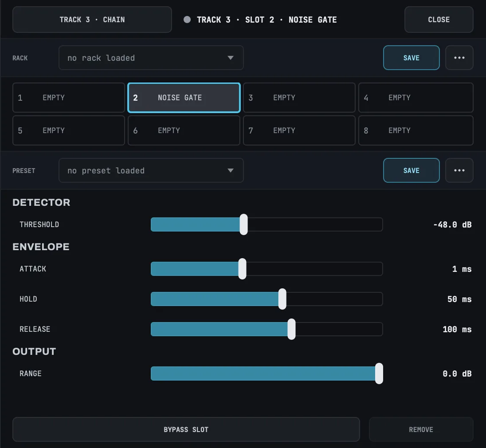Select slot 8 Empty in the chain
Viewport: 486px width, 448px height.
click(x=415, y=130)
